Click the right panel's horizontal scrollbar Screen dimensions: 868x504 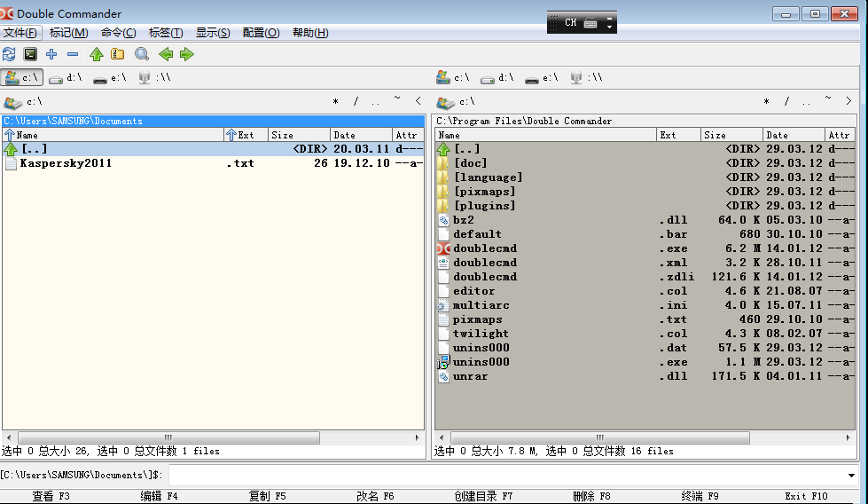tap(599, 438)
